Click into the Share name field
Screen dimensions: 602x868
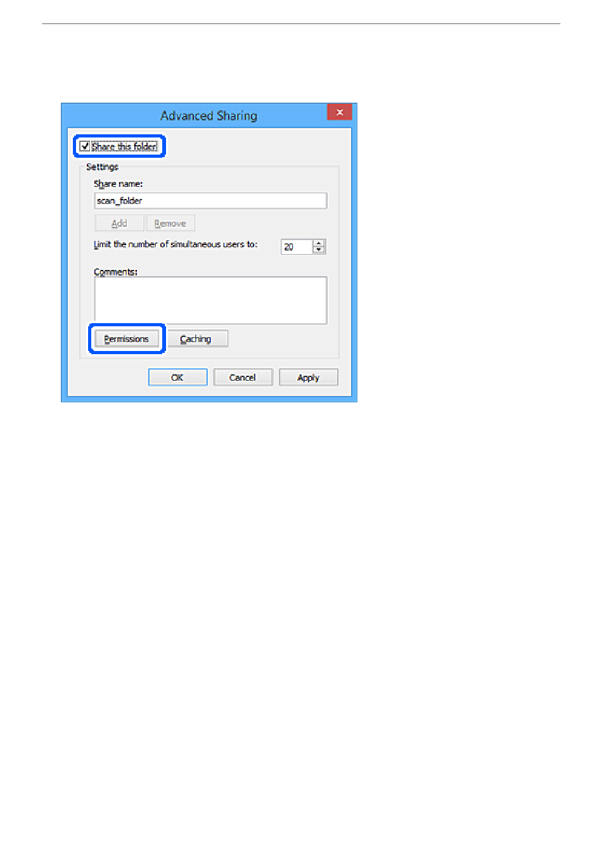coord(210,201)
